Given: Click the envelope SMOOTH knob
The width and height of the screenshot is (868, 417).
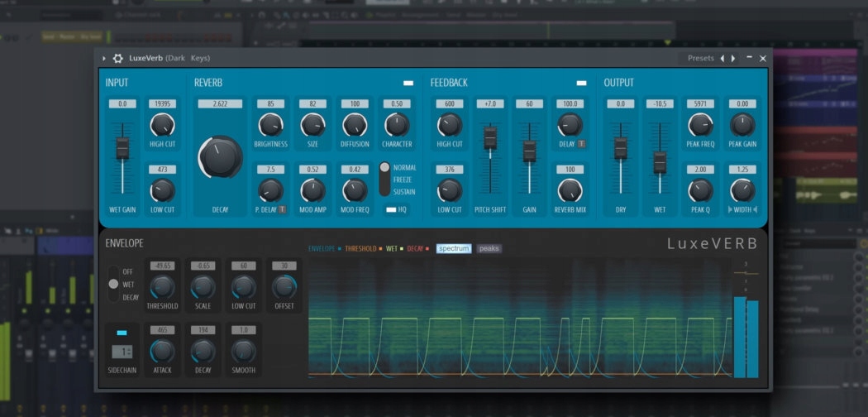Looking at the screenshot, I should point(244,351).
